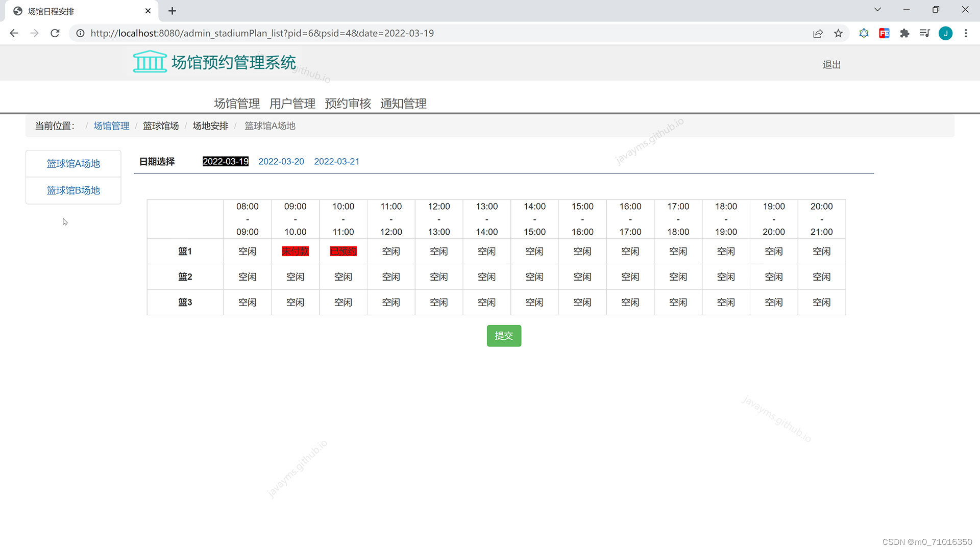Image resolution: width=980 pixels, height=551 pixels.
Task: Select 篮球馆A场地 in the sidebar
Action: pos(73,164)
